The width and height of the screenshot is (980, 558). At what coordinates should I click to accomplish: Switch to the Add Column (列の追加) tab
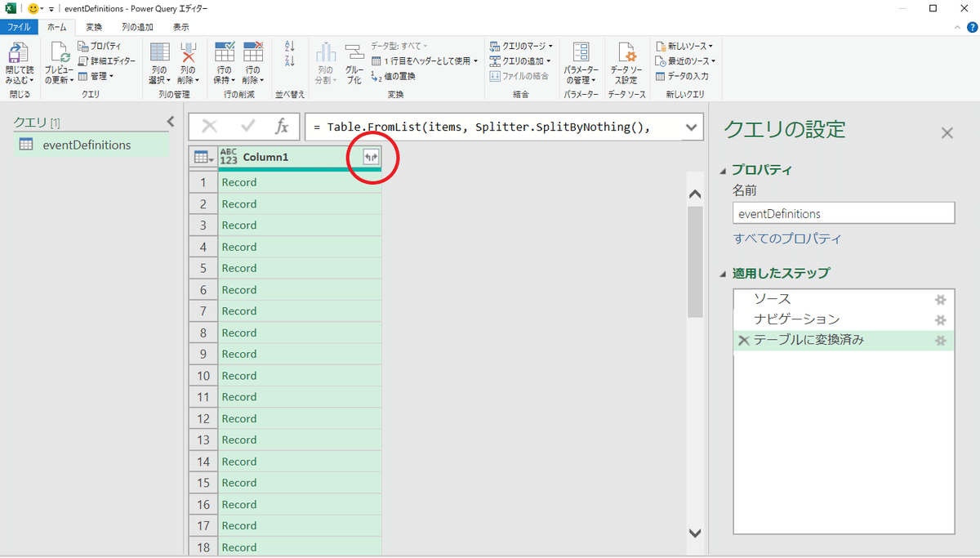pyautogui.click(x=136, y=27)
